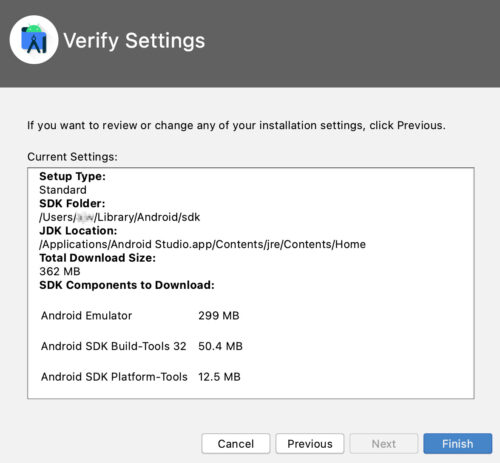Viewport: 500px width, 463px height.
Task: Select the 'Standard' setup type value
Action: pos(63,190)
